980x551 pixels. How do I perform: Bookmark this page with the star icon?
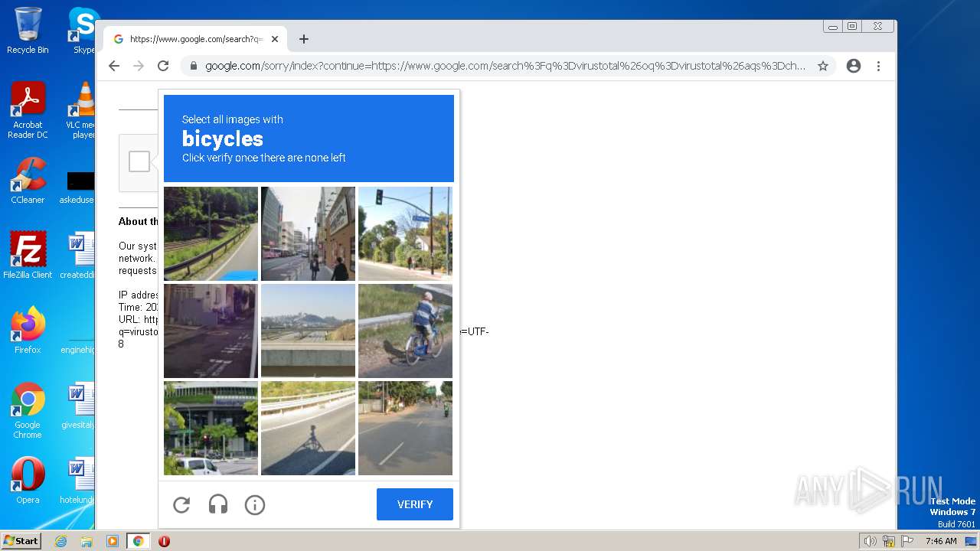pyautogui.click(x=823, y=66)
